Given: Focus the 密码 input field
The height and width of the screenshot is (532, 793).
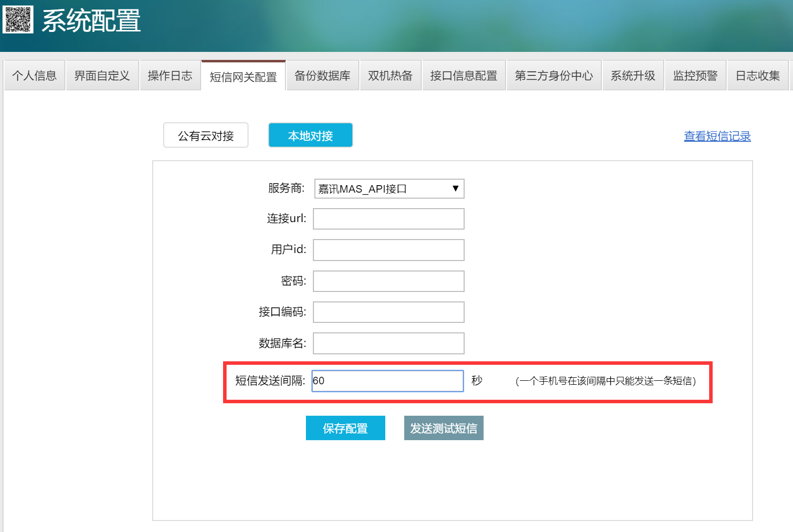Looking at the screenshot, I should 389,281.
